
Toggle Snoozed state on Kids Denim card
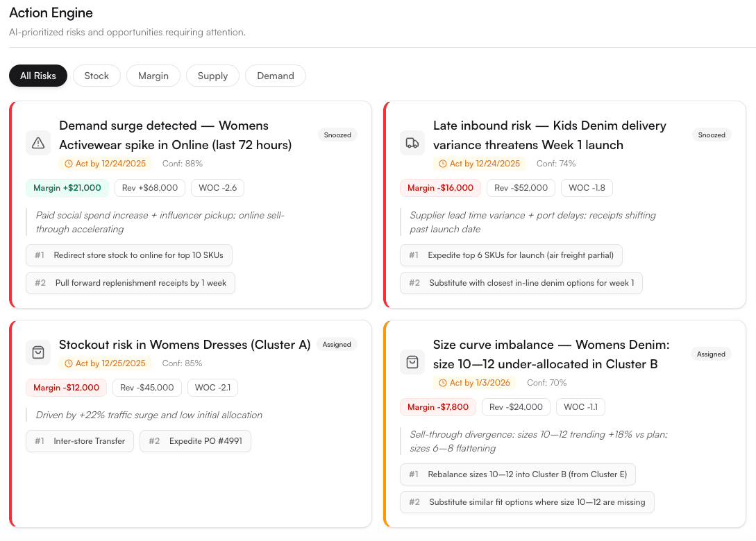[712, 135]
